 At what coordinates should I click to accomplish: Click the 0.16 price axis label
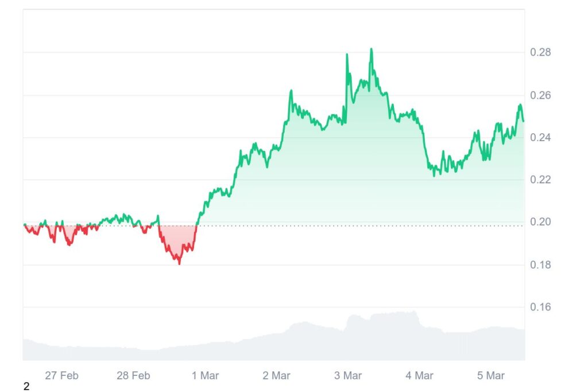point(540,307)
